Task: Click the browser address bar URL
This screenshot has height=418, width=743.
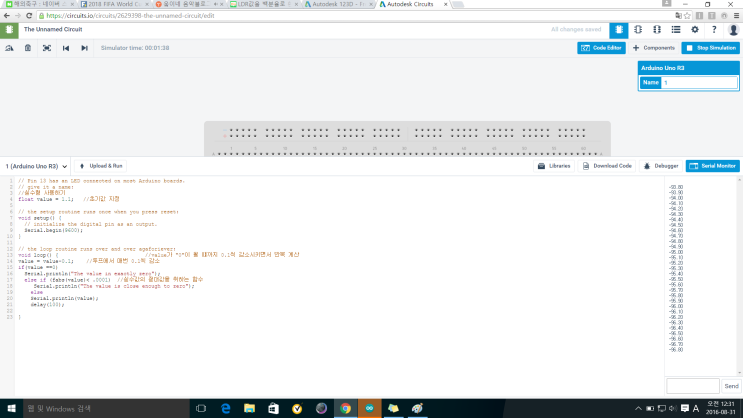Action: tap(130, 16)
